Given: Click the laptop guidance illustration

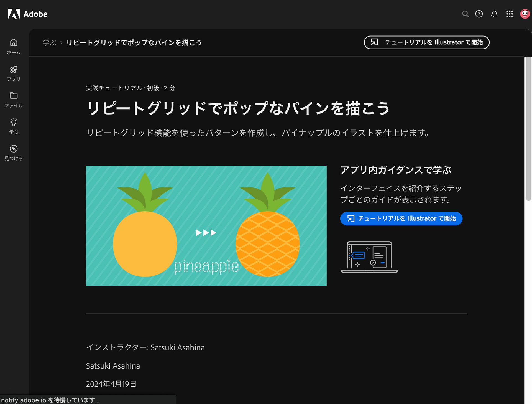Looking at the screenshot, I should 369,257.
